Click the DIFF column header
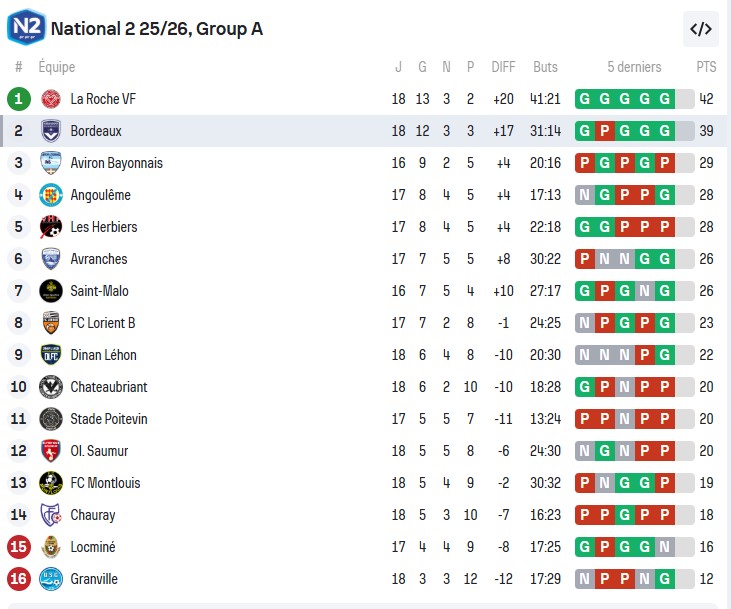Screen dimensions: 731x609 503,67
